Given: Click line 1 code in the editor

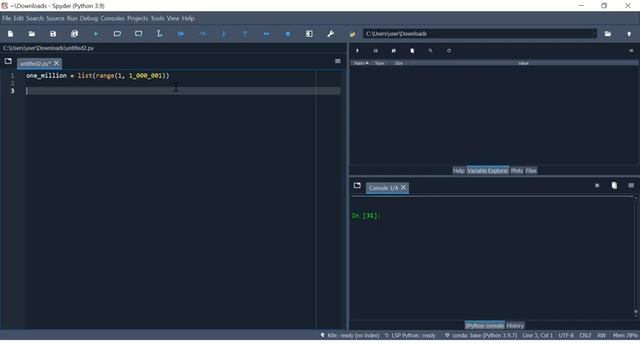Looking at the screenshot, I should (98, 76).
